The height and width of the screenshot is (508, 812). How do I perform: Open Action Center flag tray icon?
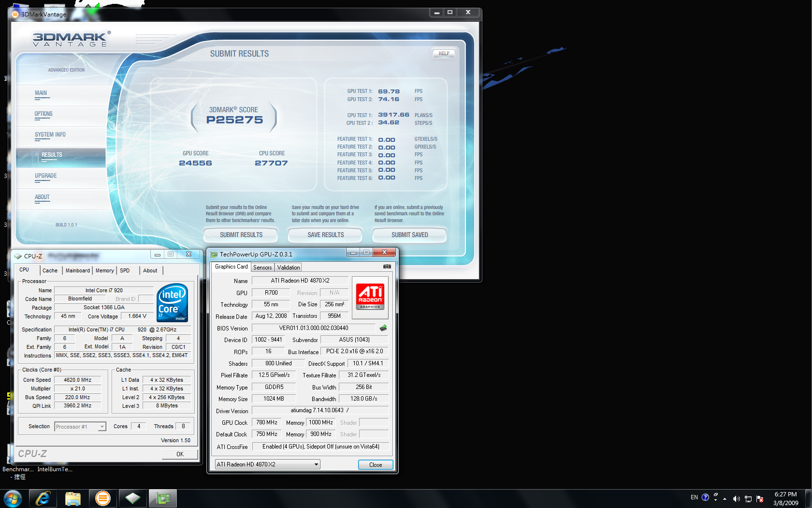pyautogui.click(x=760, y=498)
